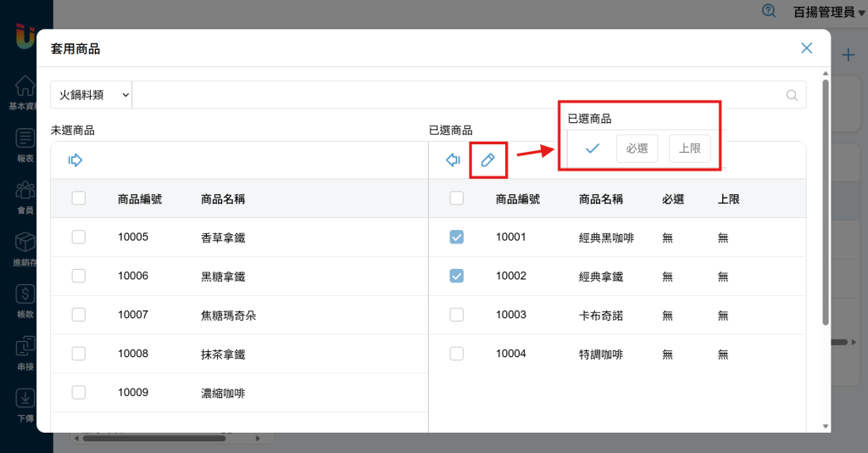Image resolution: width=868 pixels, height=453 pixels.
Task: Click the magnifier search icon in search bar
Action: [x=793, y=96]
